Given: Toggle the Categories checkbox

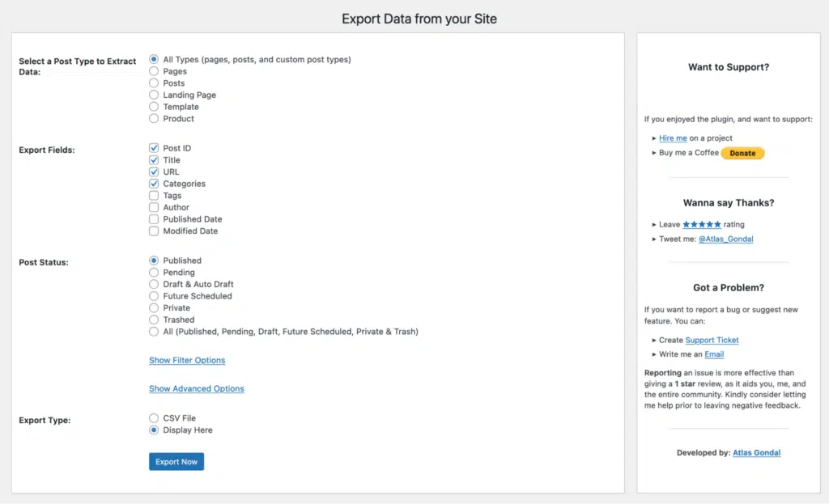Looking at the screenshot, I should pyautogui.click(x=154, y=184).
